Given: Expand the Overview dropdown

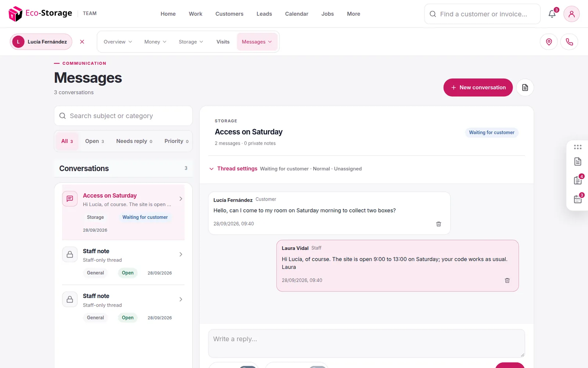Looking at the screenshot, I should coord(118,42).
